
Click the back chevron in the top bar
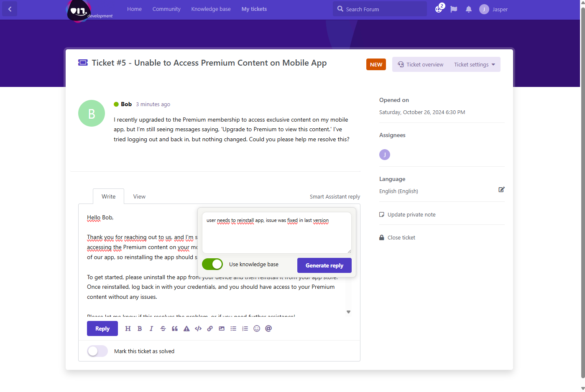click(10, 9)
